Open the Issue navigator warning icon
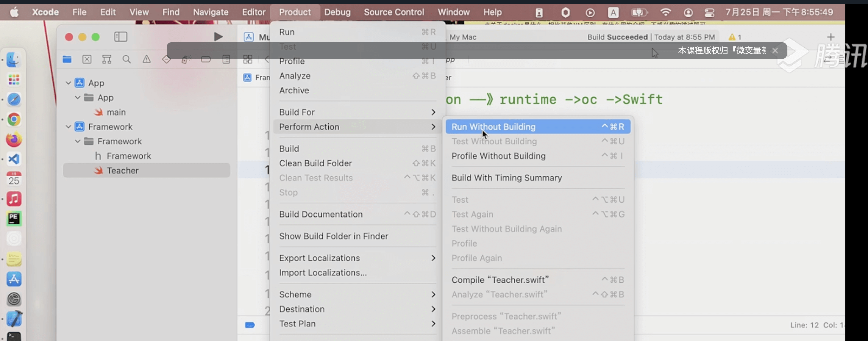Screen dimensions: 868x341 pos(146,60)
